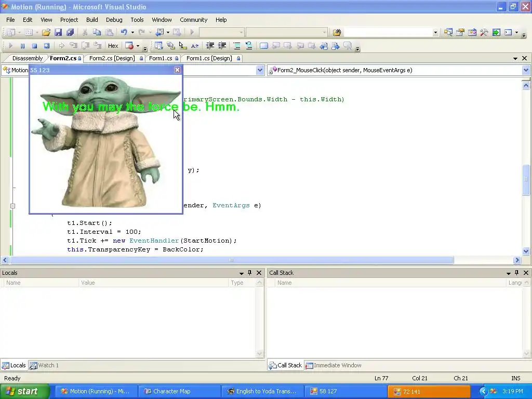Click the Save All icon

coord(70,32)
